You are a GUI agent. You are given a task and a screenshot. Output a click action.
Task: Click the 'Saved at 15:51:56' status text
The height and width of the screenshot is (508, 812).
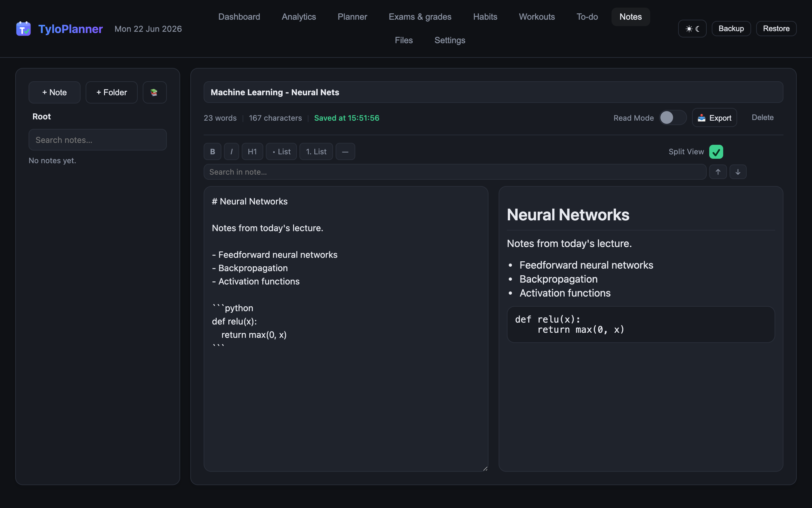(347, 118)
